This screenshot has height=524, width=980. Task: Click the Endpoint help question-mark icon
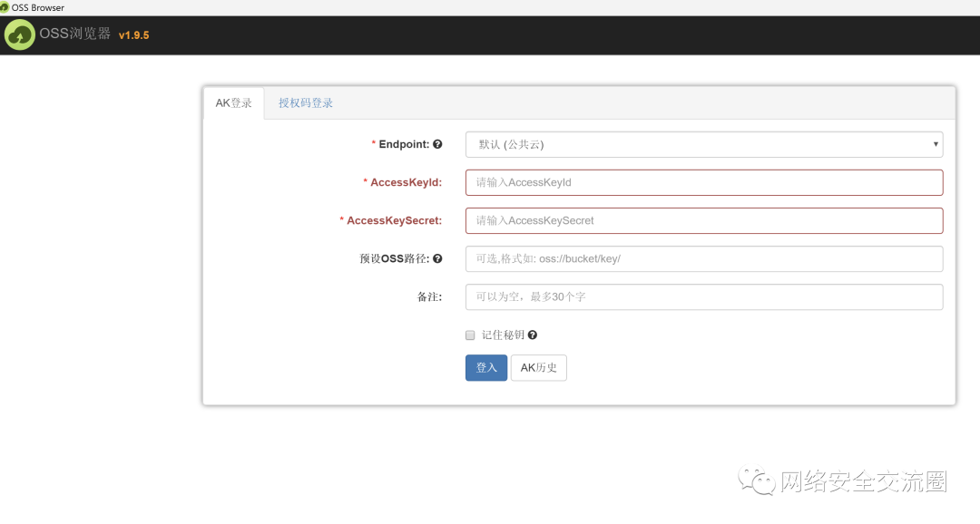click(437, 144)
